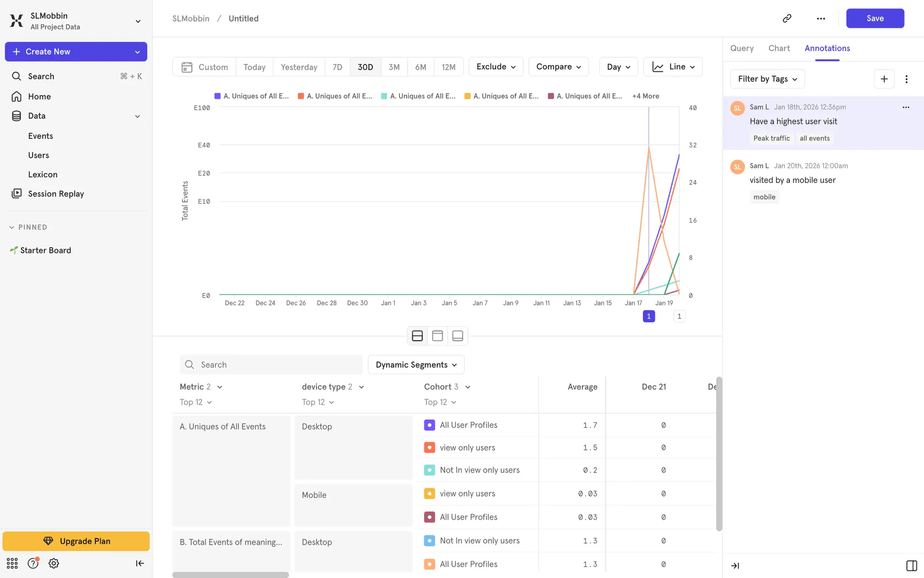This screenshot has height=578, width=924.
Task: Select the 7D date range
Action: coord(337,67)
